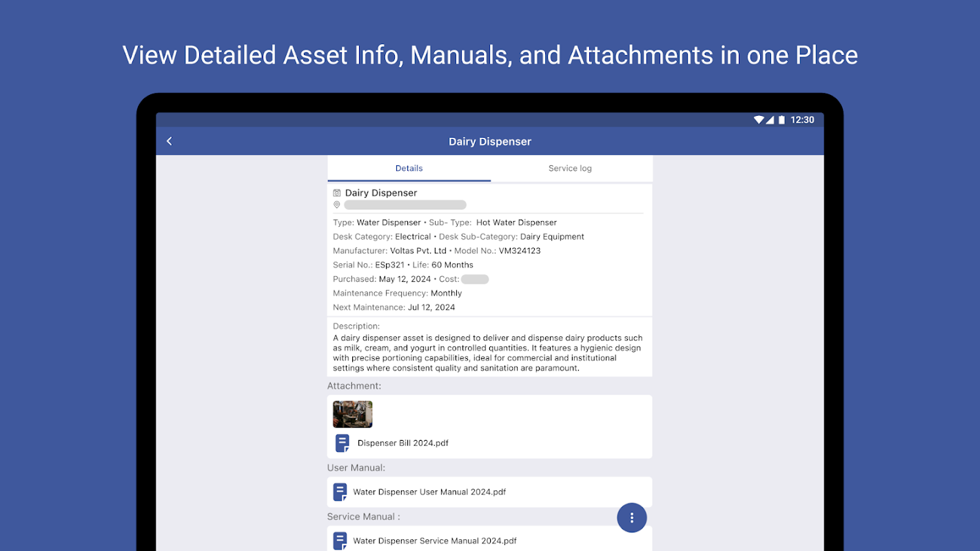Tap the Desk Category value Electrical

[x=413, y=236]
